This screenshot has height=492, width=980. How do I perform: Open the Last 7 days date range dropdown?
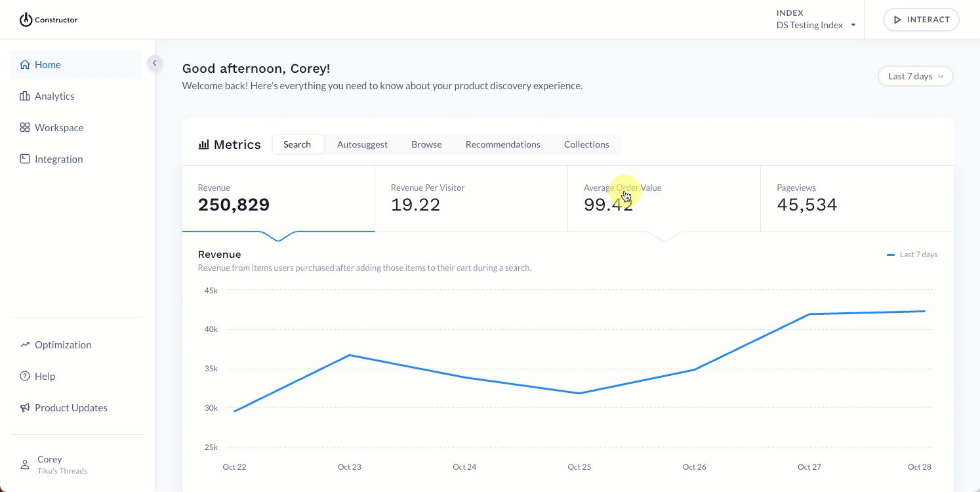pyautogui.click(x=915, y=76)
